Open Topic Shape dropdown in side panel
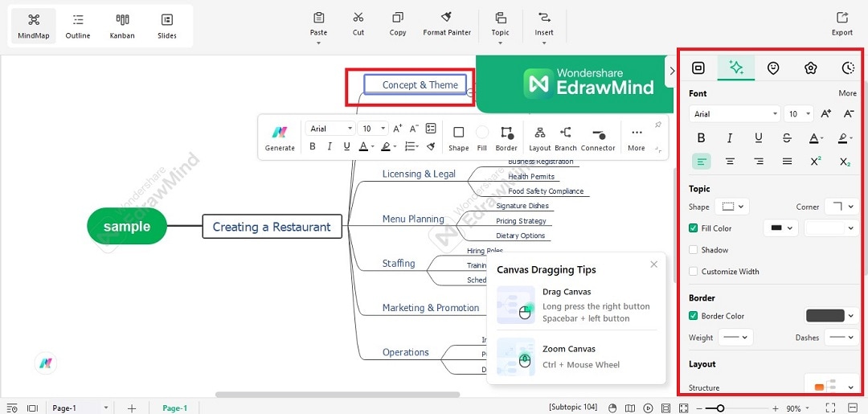 click(x=732, y=207)
